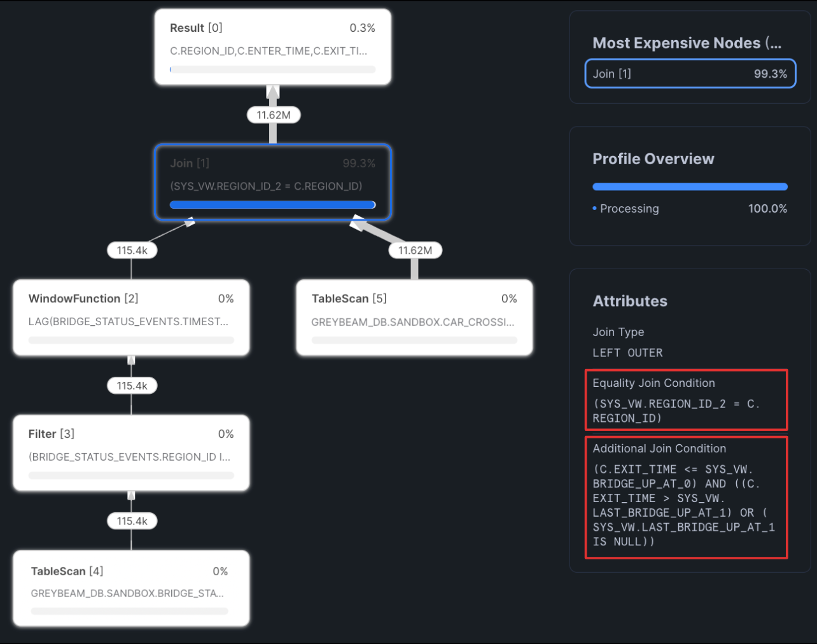Select the WindowFunction [2] node
817x644 pixels.
(131, 317)
